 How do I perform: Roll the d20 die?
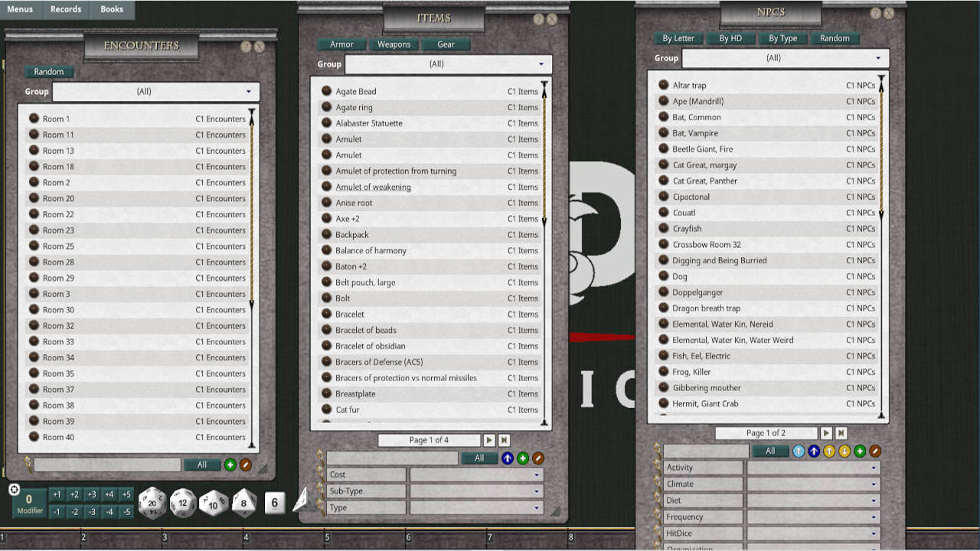(x=152, y=503)
